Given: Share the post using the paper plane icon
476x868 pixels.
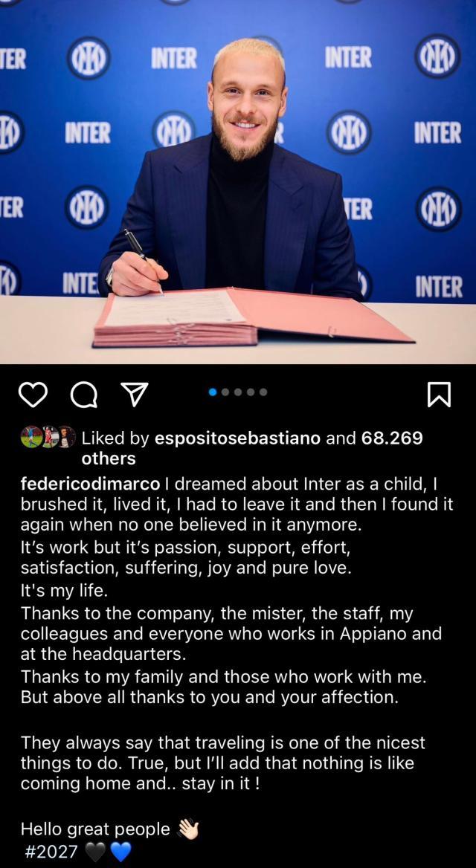Looking at the screenshot, I should tap(134, 394).
